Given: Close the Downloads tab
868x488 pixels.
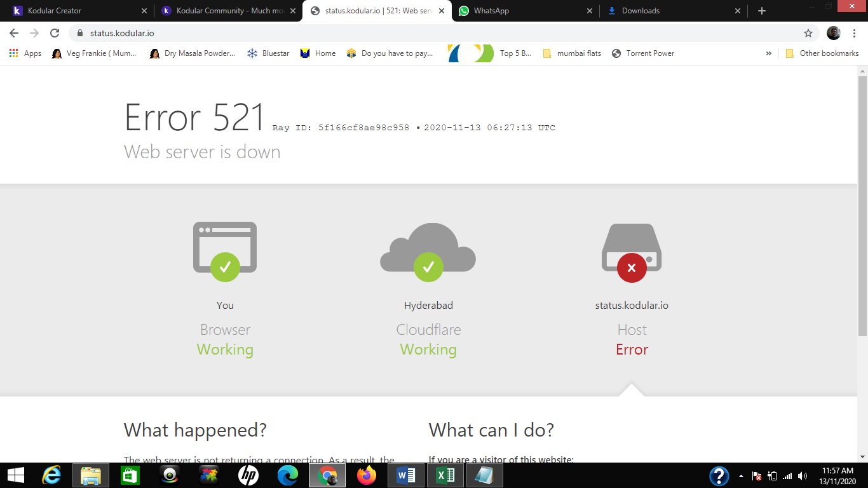Looking at the screenshot, I should tap(738, 11).
